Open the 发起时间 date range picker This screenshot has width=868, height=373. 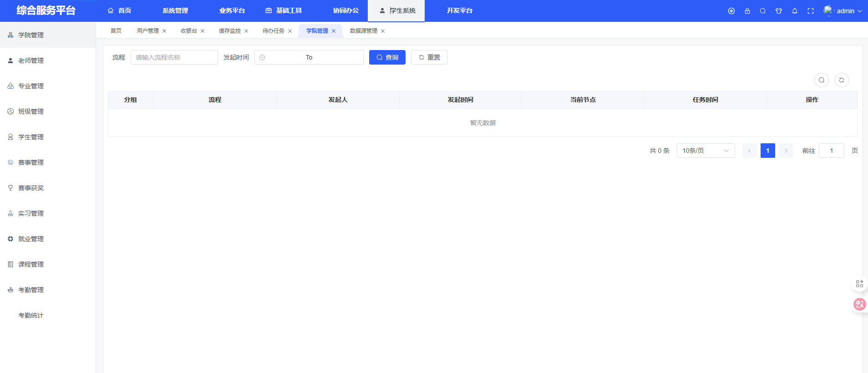coord(309,57)
